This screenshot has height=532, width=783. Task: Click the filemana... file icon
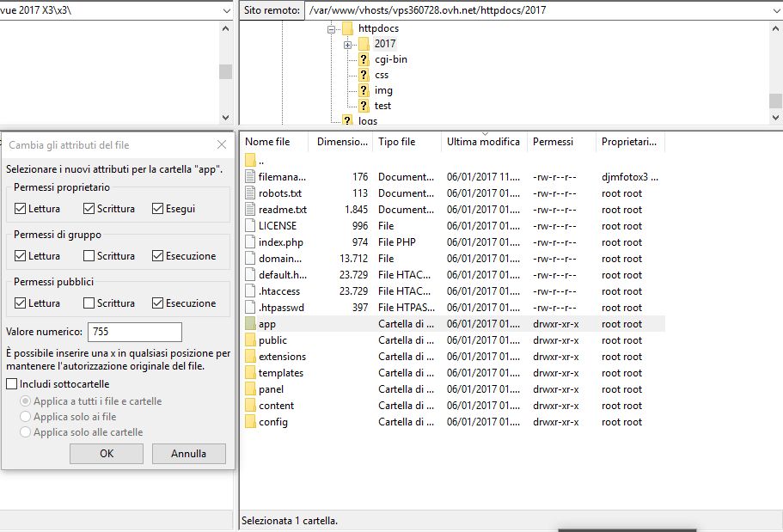tap(250, 177)
